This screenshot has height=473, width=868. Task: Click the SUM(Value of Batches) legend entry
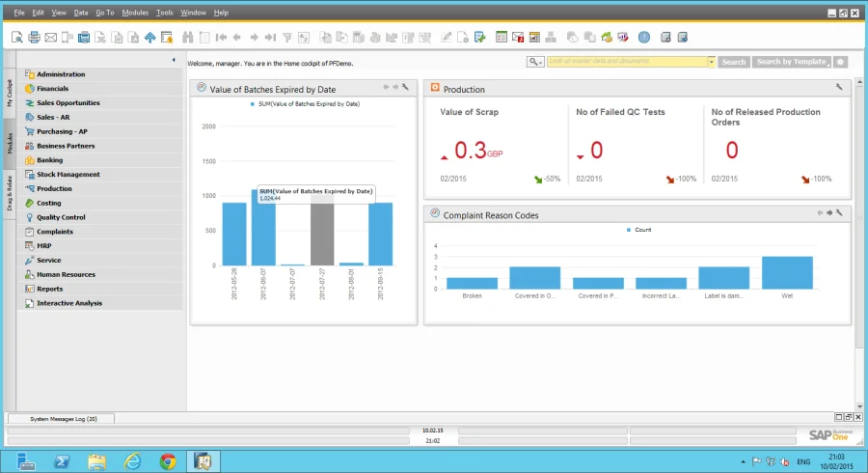tap(305, 104)
